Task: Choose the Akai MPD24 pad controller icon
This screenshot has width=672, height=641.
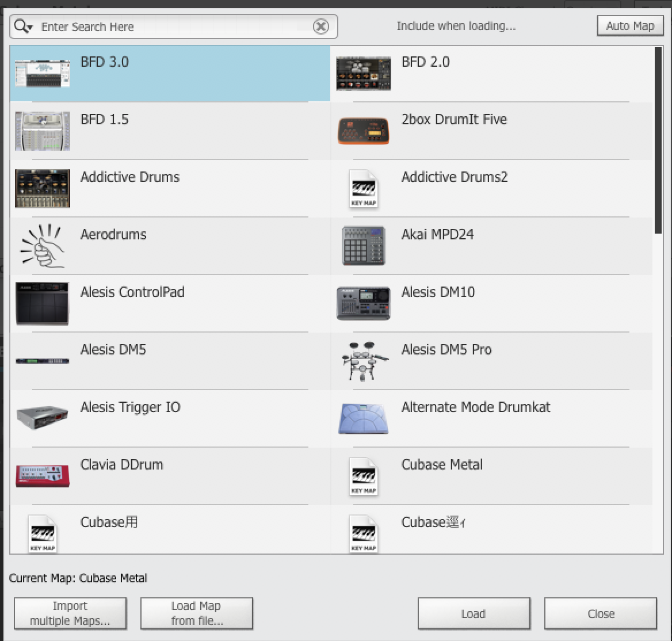Action: pyautogui.click(x=364, y=246)
